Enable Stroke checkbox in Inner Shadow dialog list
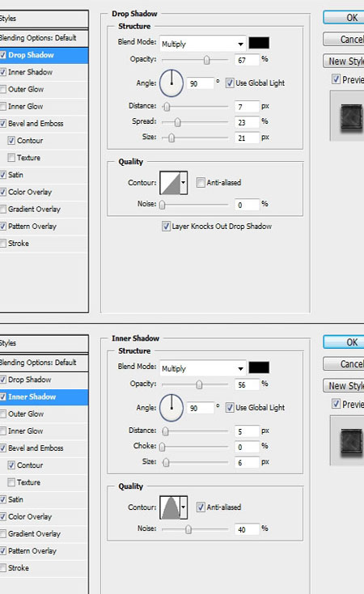Viewport: 364px width, 594px height. click(3, 568)
